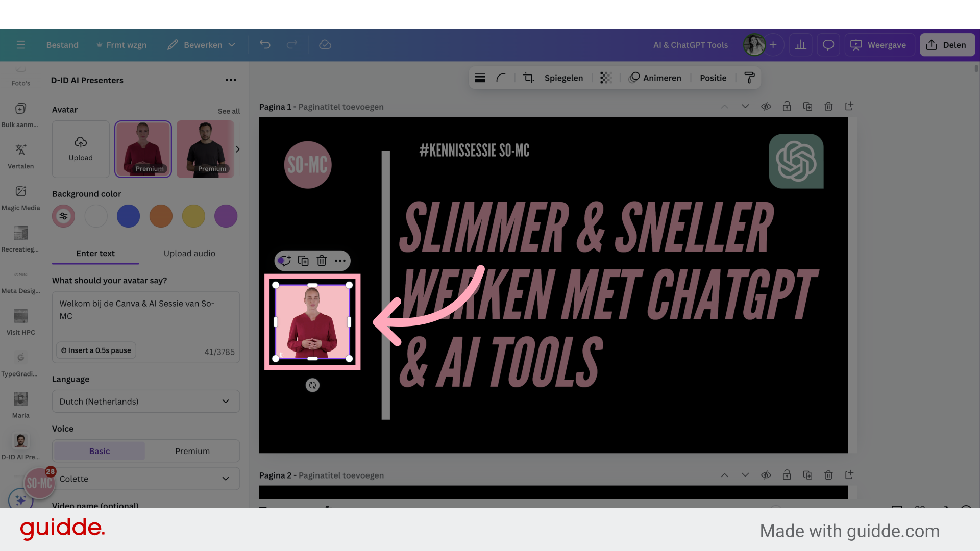Check the cloud save status icon
Image resolution: width=980 pixels, height=551 pixels.
point(325,45)
